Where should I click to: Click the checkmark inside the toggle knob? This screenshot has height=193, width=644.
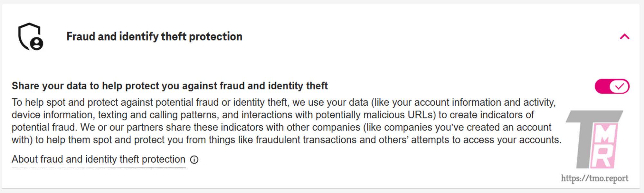[620, 86]
